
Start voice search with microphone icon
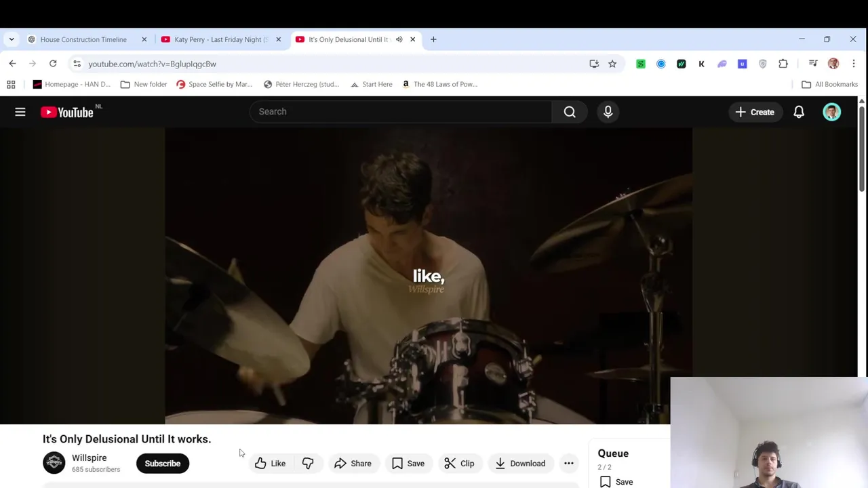(608, 112)
